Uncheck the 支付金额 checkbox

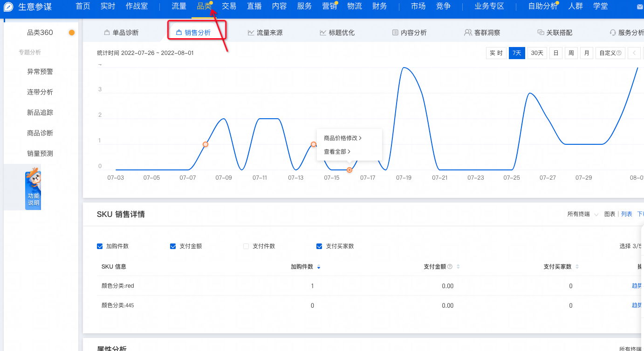(x=173, y=246)
